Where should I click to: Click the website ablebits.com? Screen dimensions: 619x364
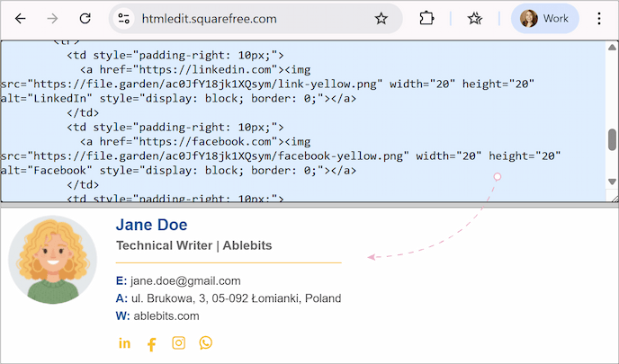click(x=166, y=315)
